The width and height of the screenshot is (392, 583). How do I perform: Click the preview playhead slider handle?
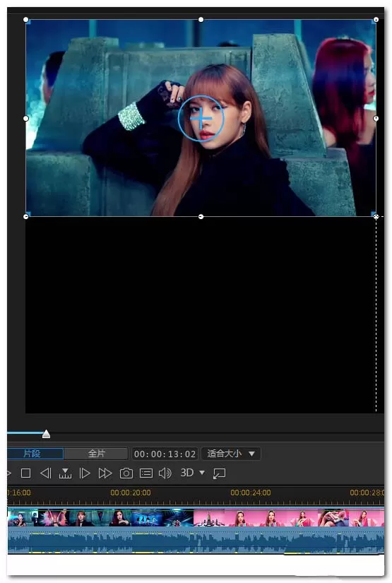click(x=46, y=434)
